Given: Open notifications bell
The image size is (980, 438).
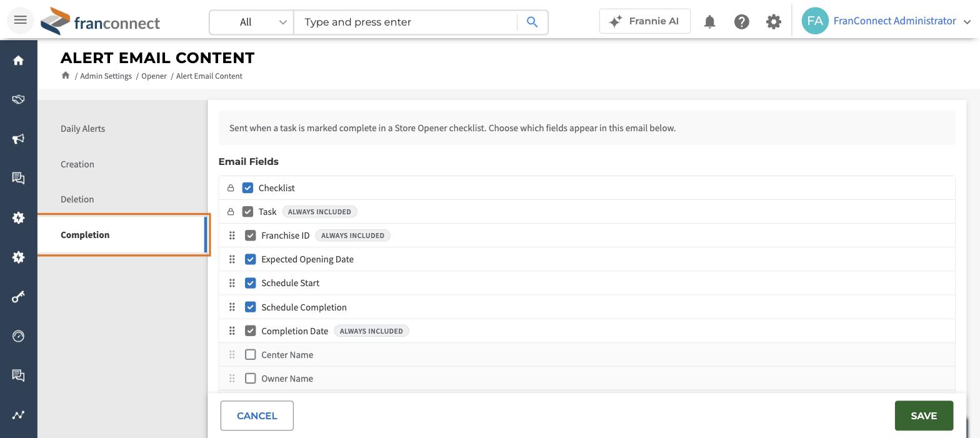Looking at the screenshot, I should (x=709, y=22).
